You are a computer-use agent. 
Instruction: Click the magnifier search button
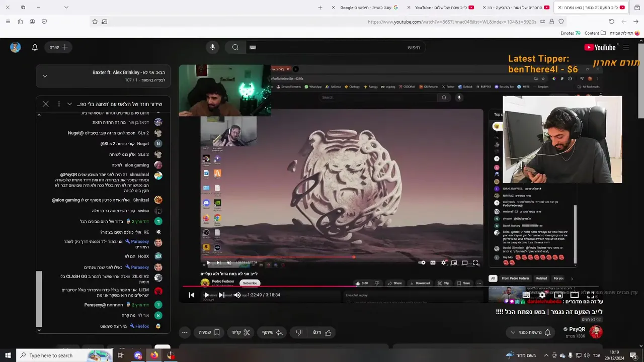pos(235,47)
